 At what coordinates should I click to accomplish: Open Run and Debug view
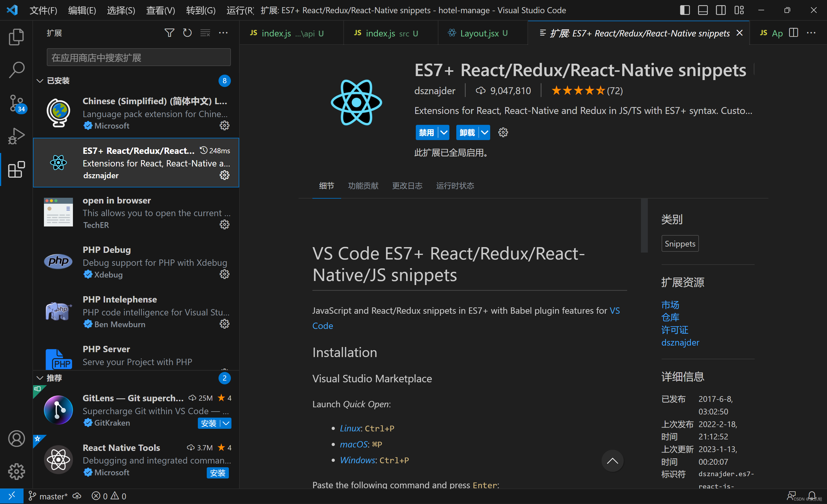coord(16,136)
